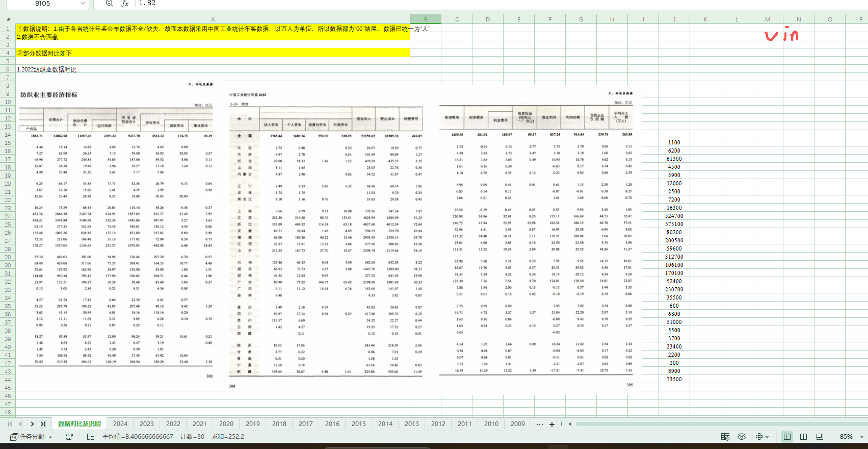
Task: Click the 计数=30 count in status bar
Action: pos(192,437)
